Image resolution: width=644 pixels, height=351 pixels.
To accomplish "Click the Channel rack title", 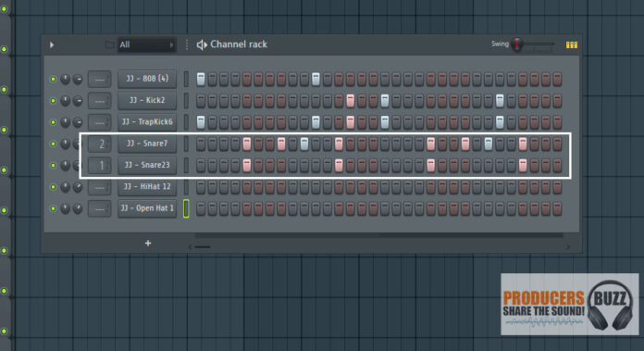I will coord(239,44).
